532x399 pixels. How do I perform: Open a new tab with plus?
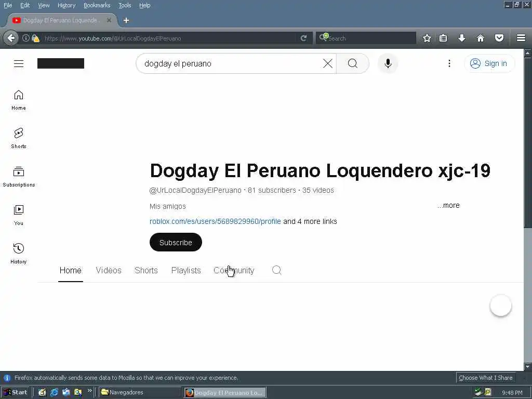[126, 20]
